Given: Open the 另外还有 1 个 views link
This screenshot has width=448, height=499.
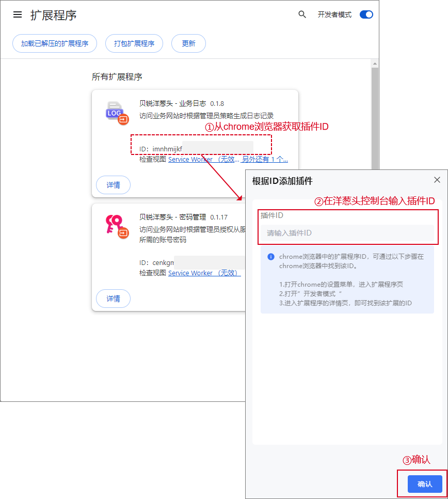Looking at the screenshot, I should click(265, 160).
